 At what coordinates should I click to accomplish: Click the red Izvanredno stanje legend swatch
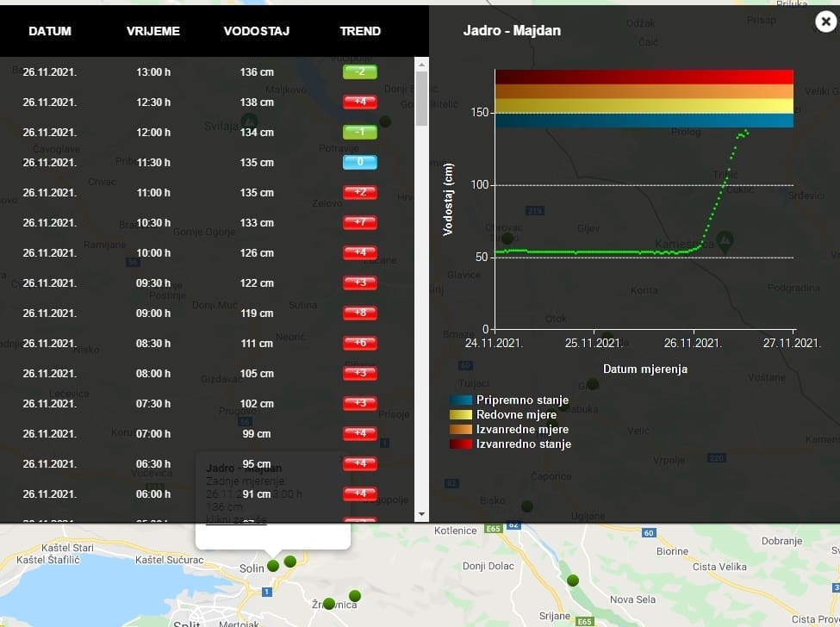[x=461, y=444]
